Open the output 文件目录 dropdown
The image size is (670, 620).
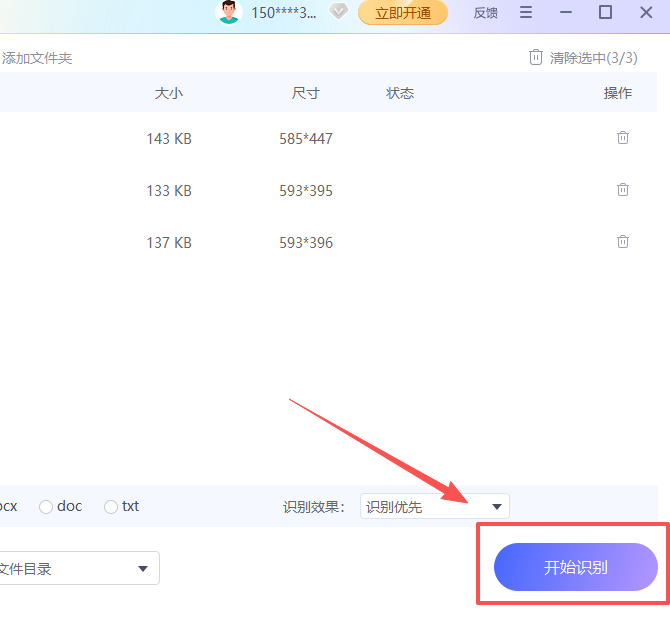point(78,569)
